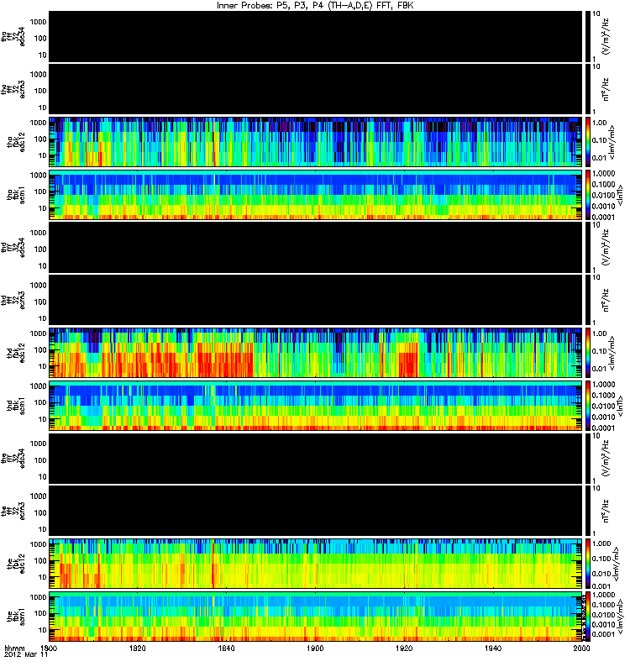Click the tha fbk scm1 spectrogram panel
630x672 pixels.
pyautogui.click(x=316, y=195)
